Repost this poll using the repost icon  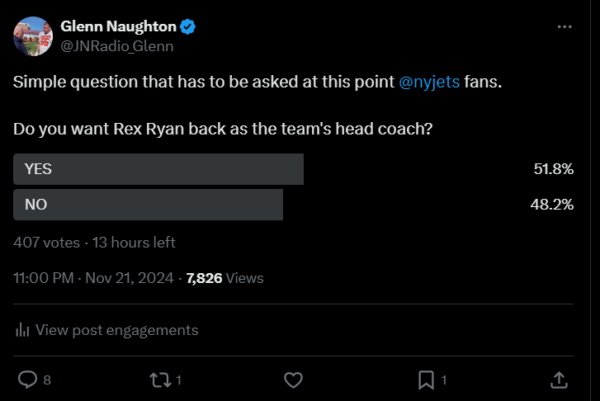tap(157, 380)
